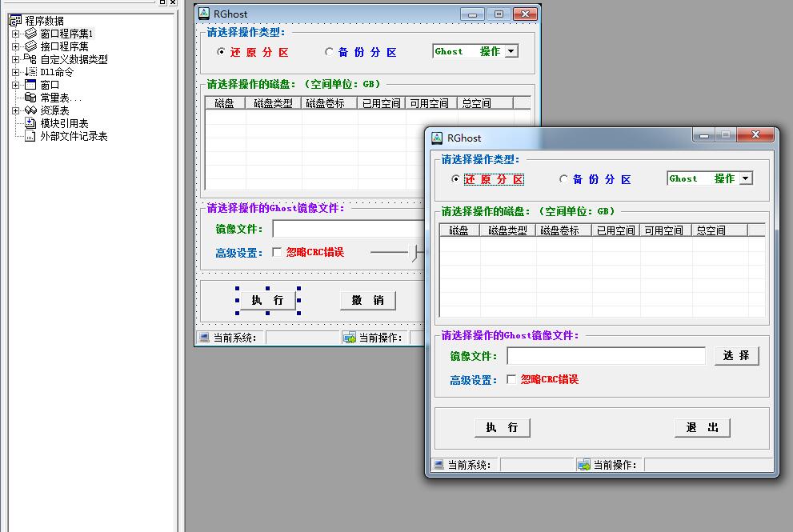Expand the 窗口 tree node
This screenshot has width=793, height=532.
click(x=16, y=85)
